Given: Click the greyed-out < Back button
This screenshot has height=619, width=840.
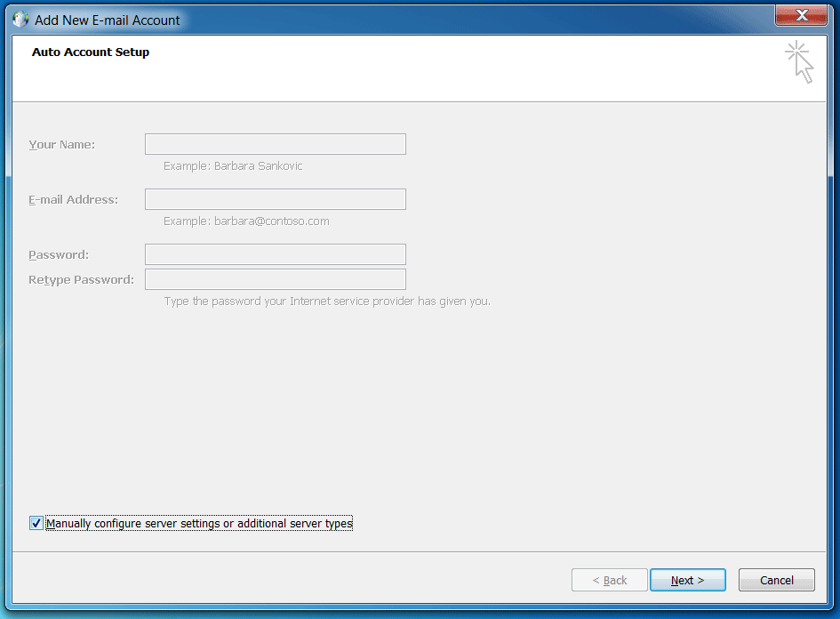Looking at the screenshot, I should click(x=610, y=580).
